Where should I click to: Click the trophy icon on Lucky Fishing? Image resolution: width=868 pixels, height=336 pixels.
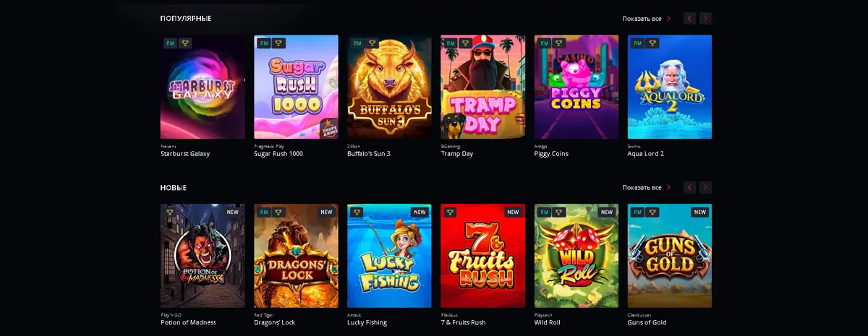tap(357, 212)
